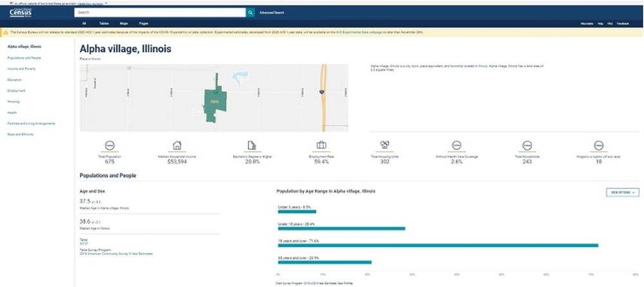Expand the View Options dropdown
Viewport: 644px width, 287px height.
pos(622,192)
